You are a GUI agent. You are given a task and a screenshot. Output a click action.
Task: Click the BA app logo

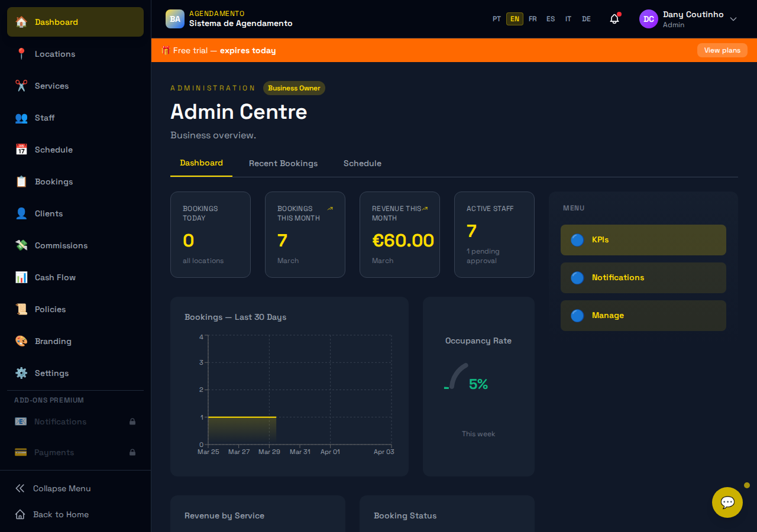point(175,19)
